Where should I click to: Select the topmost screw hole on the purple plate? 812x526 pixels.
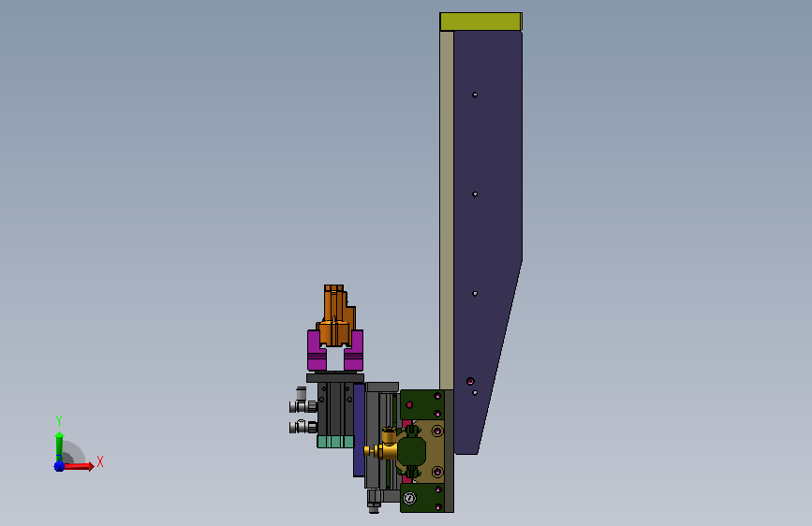pyautogui.click(x=475, y=95)
